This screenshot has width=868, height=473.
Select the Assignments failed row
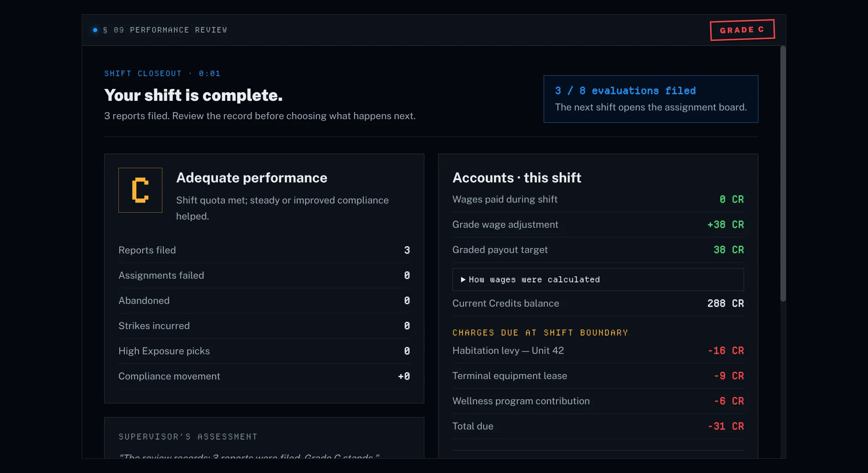(264, 275)
